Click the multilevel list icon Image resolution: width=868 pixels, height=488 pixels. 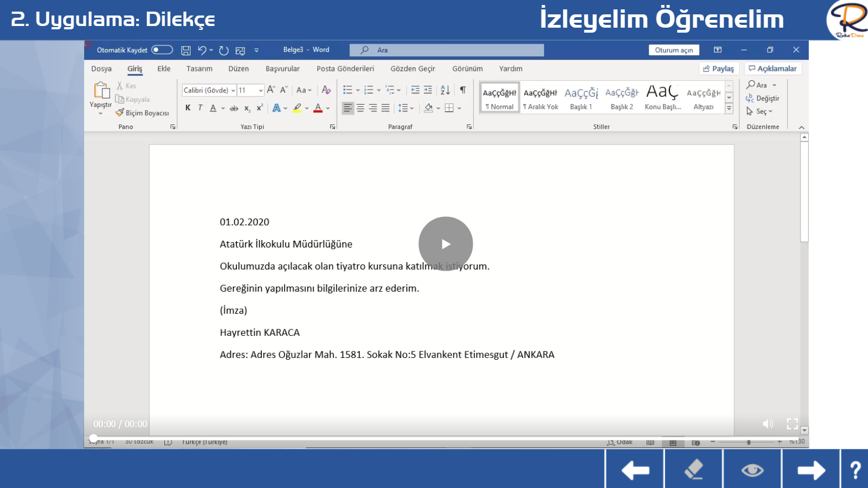390,90
